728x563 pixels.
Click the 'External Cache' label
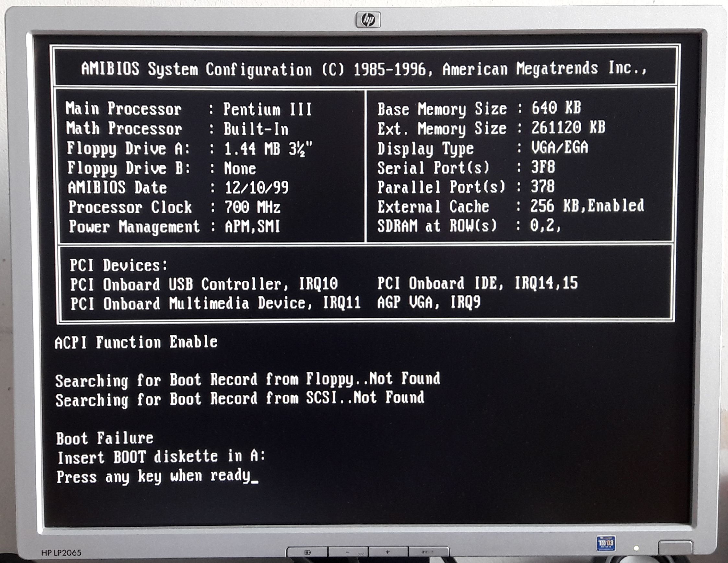433,207
